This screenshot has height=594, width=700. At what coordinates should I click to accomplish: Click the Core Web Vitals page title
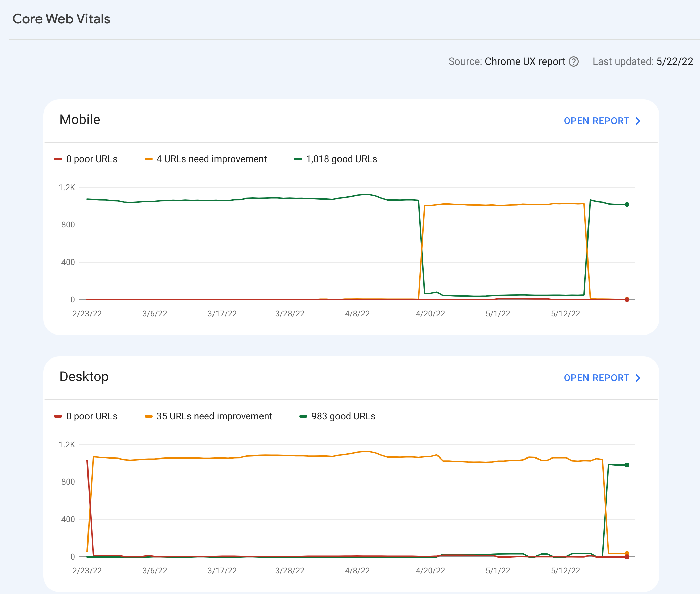(61, 19)
